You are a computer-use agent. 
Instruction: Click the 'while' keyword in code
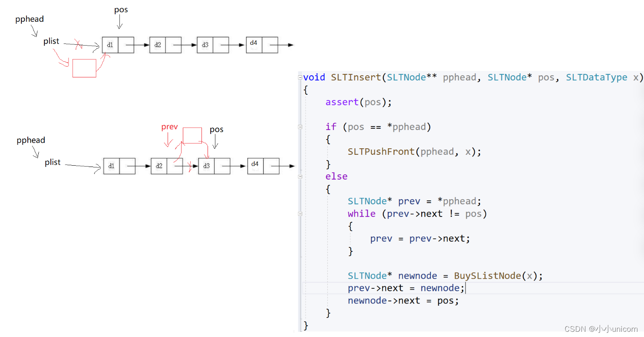pos(362,214)
